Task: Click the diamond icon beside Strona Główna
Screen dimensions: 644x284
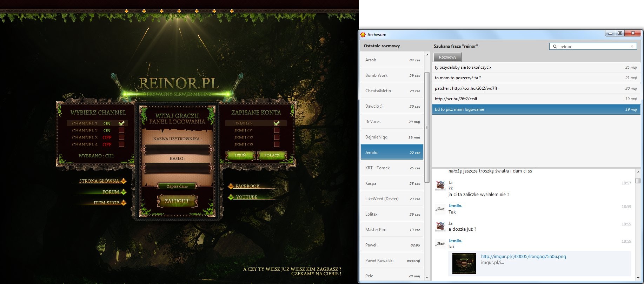Action: coord(124,181)
